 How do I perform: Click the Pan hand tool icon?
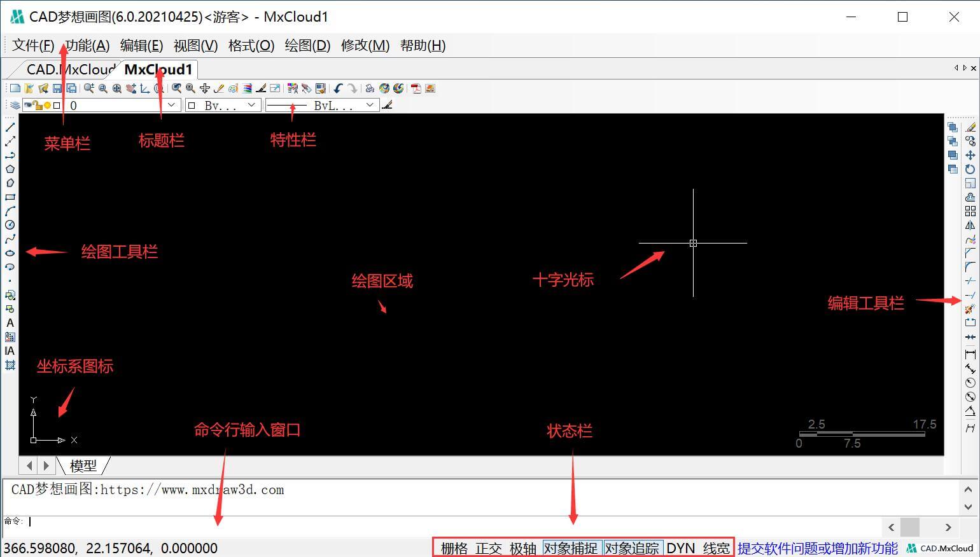tap(131, 88)
